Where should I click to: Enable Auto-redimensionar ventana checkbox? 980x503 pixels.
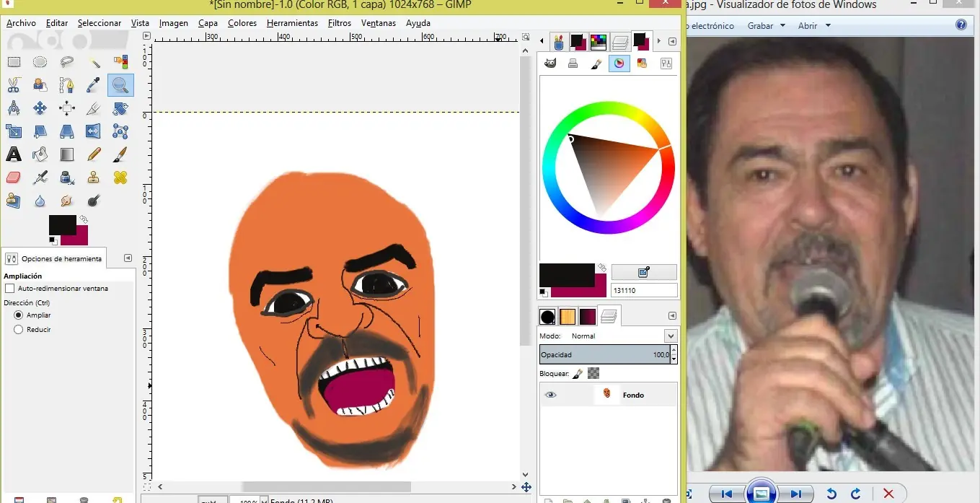point(9,289)
